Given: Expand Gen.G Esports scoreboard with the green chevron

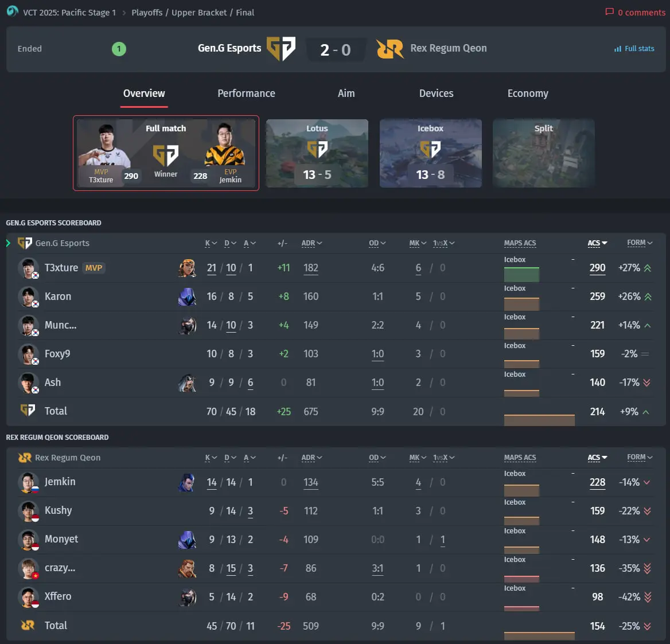Looking at the screenshot, I should coord(8,243).
